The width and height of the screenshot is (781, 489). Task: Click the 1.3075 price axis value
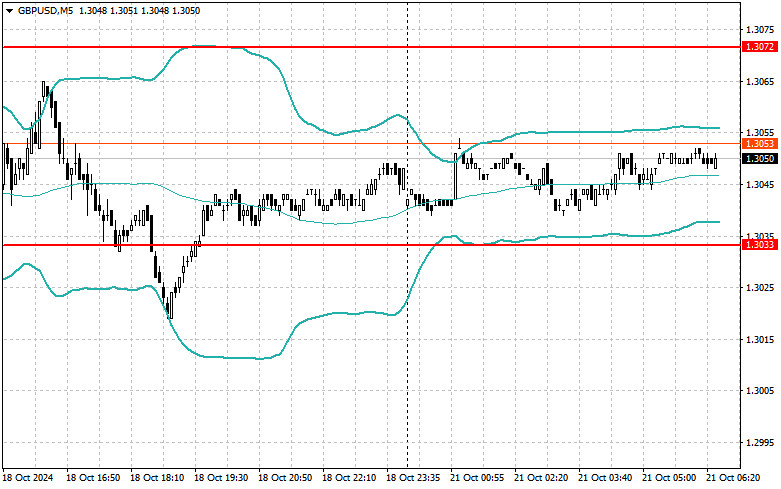(x=760, y=30)
